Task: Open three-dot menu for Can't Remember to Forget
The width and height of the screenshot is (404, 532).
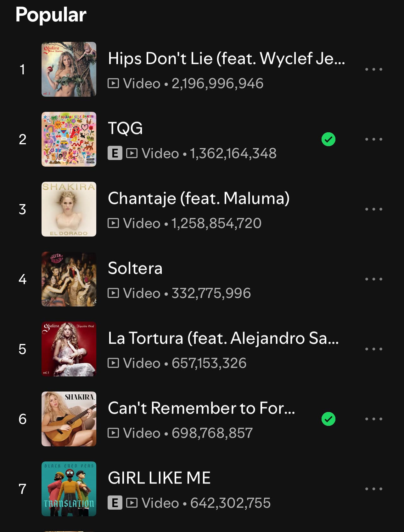Action: point(373,419)
